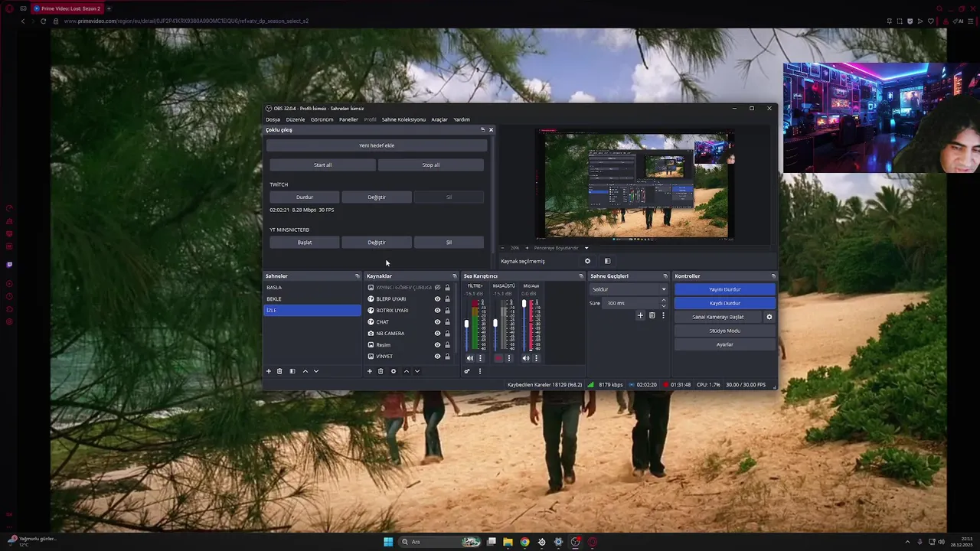The width and height of the screenshot is (980, 551).
Task: Toggle lock on NB CAMERA source
Action: pyautogui.click(x=447, y=334)
